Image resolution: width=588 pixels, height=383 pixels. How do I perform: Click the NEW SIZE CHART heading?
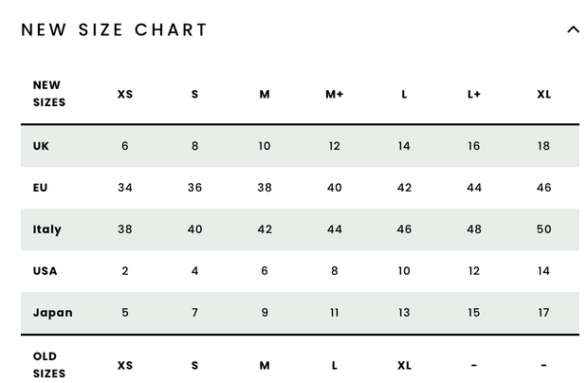[114, 30]
